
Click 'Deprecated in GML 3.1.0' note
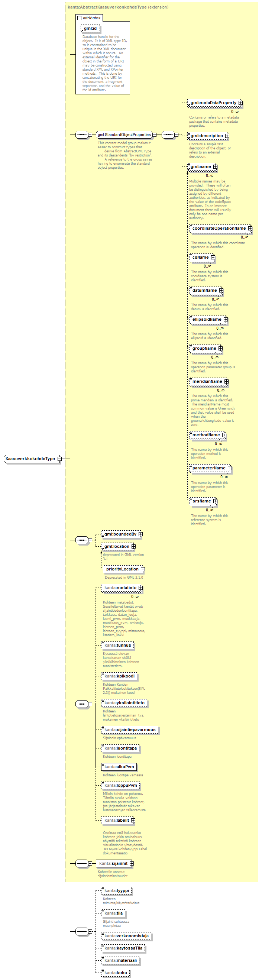pyautogui.click(x=124, y=578)
